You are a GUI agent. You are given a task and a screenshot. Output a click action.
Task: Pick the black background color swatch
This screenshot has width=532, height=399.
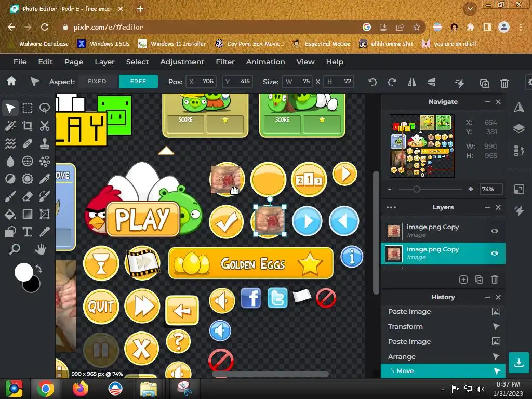33,286
